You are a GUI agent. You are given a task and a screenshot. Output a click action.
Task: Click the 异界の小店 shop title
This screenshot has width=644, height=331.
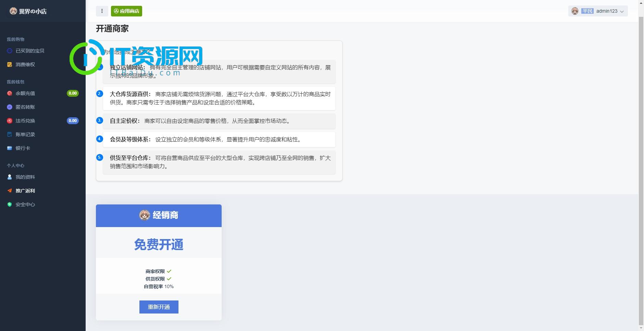point(33,11)
